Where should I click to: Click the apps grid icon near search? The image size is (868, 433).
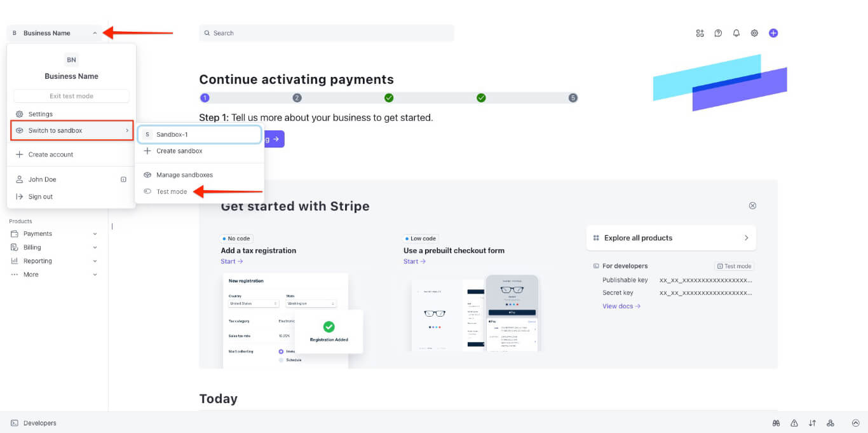point(700,32)
